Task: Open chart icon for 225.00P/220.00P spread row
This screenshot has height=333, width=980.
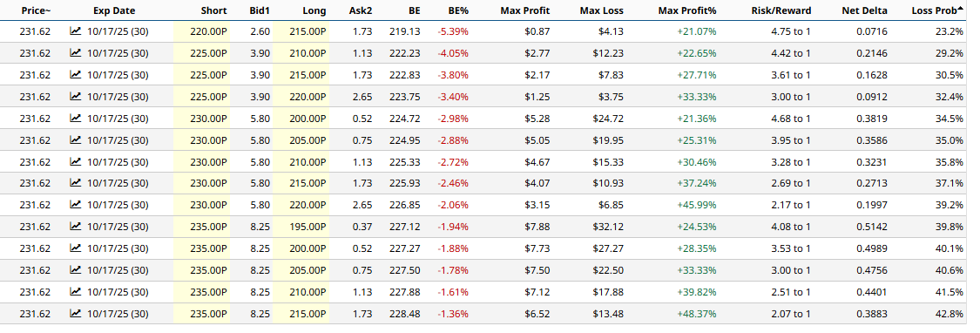Action: click(76, 97)
